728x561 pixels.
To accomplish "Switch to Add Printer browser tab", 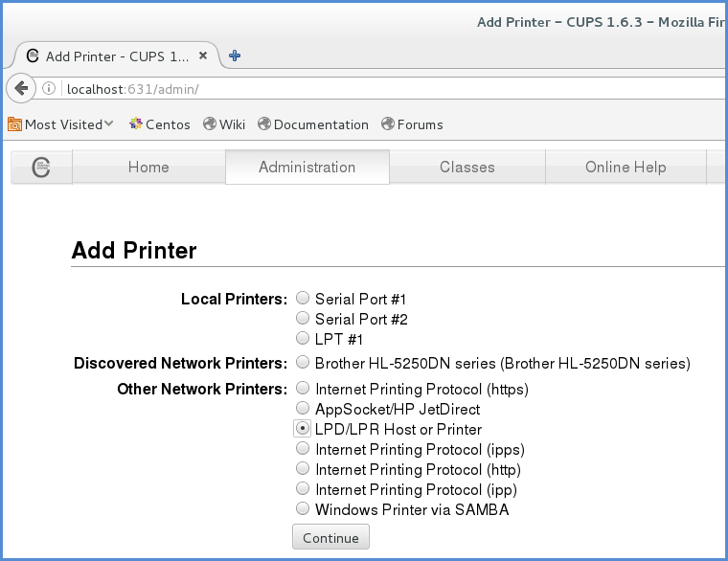I will pyautogui.click(x=118, y=56).
